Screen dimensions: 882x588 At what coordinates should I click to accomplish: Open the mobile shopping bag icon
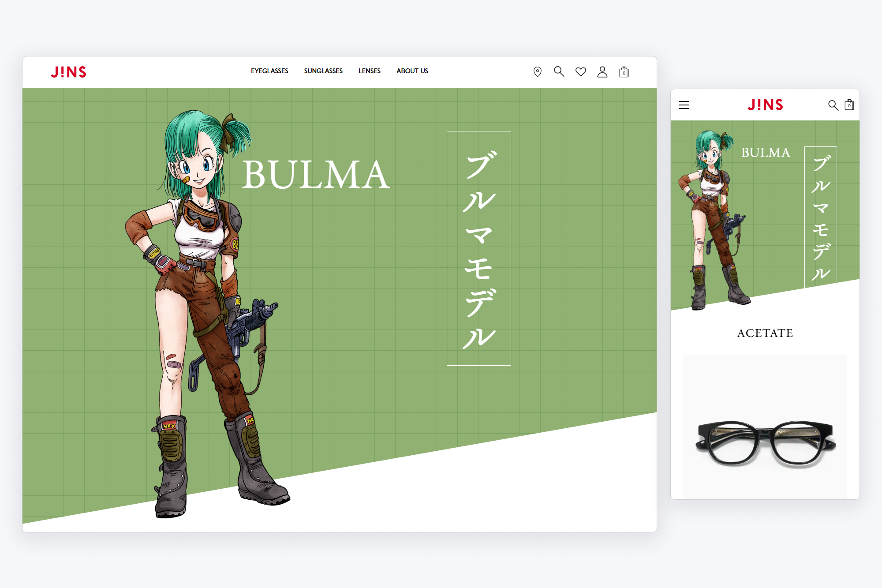coord(849,105)
